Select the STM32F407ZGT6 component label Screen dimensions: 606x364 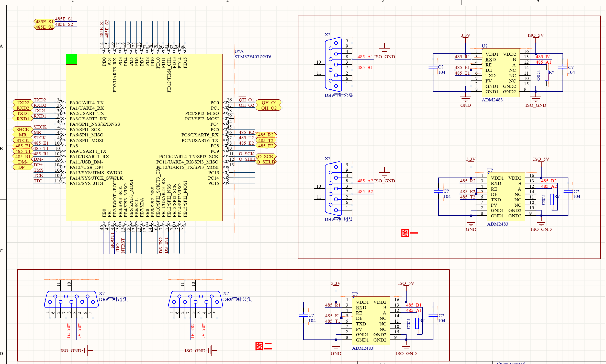pyautogui.click(x=253, y=57)
